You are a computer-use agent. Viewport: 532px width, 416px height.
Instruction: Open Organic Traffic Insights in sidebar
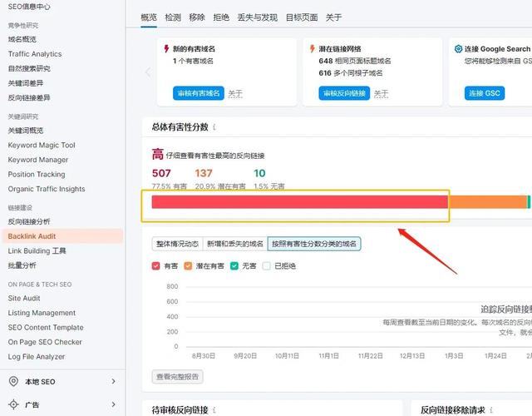[47, 189]
